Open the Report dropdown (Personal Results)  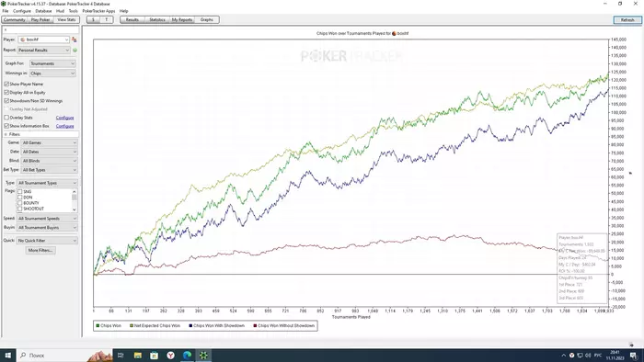click(x=44, y=50)
